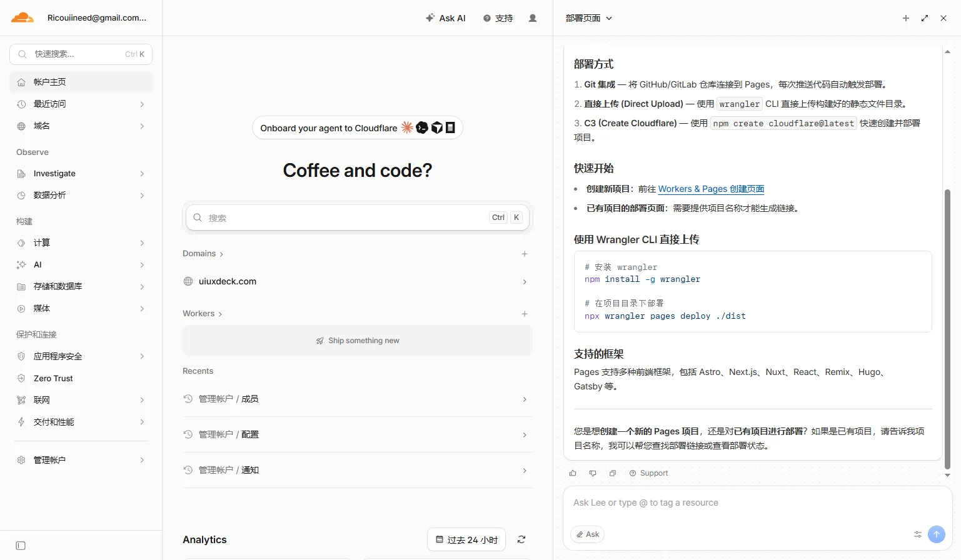Expand the 最近访问 sidebar item
The image size is (961, 560).
coord(81,104)
